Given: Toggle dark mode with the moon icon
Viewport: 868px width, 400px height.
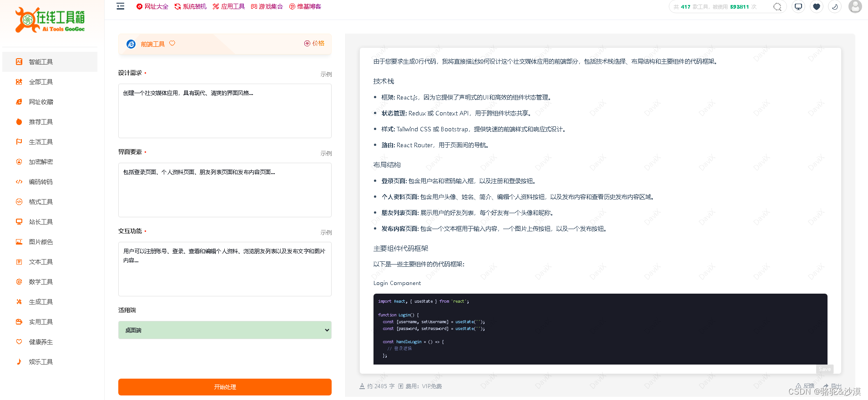Looking at the screenshot, I should 835,7.
